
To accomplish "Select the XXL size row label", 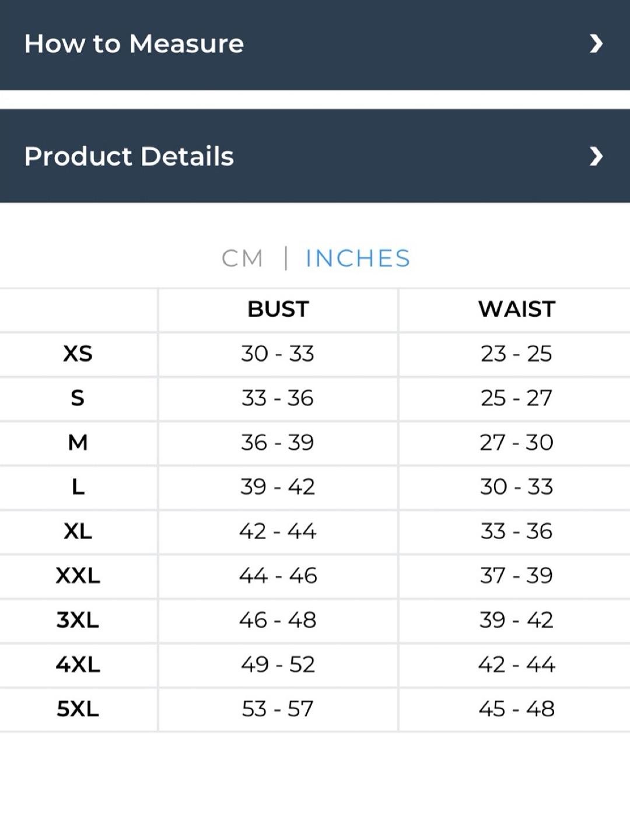I will click(x=78, y=576).
